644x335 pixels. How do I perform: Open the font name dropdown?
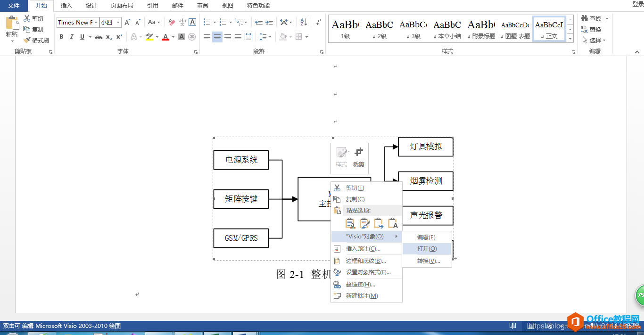point(96,22)
